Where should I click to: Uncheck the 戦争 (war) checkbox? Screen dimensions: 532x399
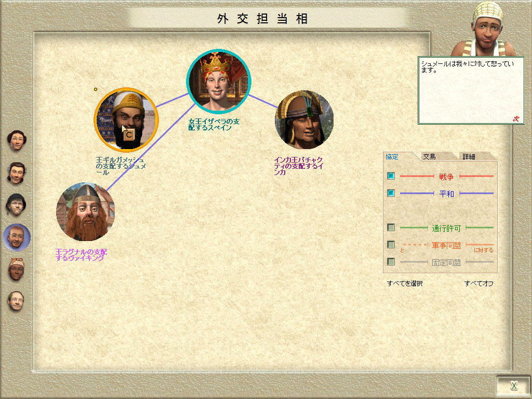(x=391, y=176)
